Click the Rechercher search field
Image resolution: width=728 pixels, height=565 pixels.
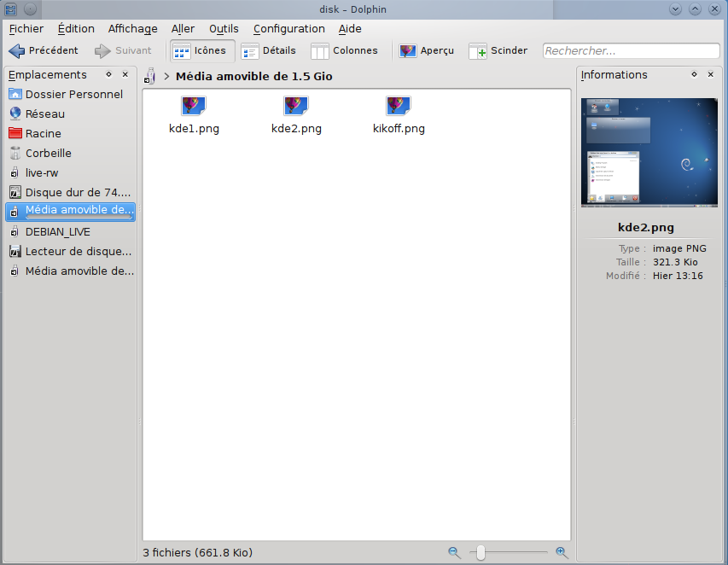point(631,51)
